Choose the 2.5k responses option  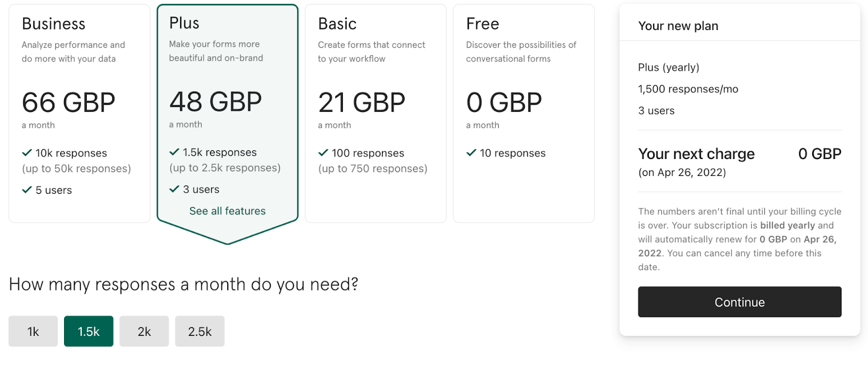click(x=200, y=331)
